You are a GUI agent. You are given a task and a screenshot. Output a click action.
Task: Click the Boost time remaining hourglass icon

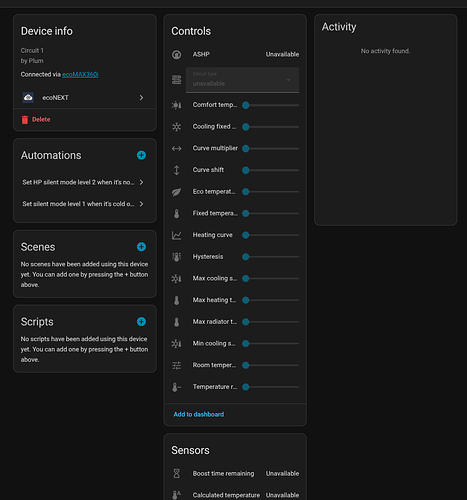pyautogui.click(x=176, y=473)
